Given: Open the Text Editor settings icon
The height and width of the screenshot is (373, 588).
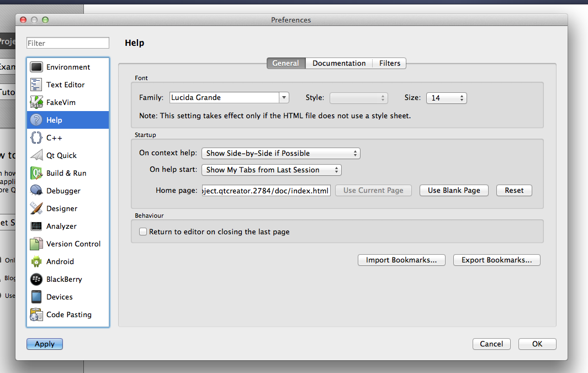Looking at the screenshot, I should click(36, 85).
